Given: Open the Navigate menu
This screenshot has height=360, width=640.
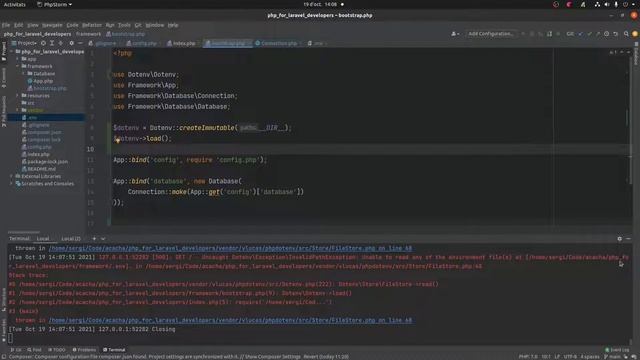Looking at the screenshot, I should [x=52, y=25].
